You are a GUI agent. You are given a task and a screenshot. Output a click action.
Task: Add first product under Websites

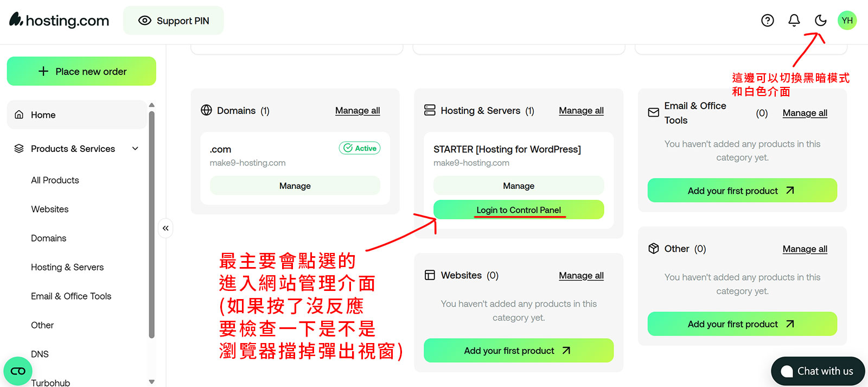[x=519, y=351]
